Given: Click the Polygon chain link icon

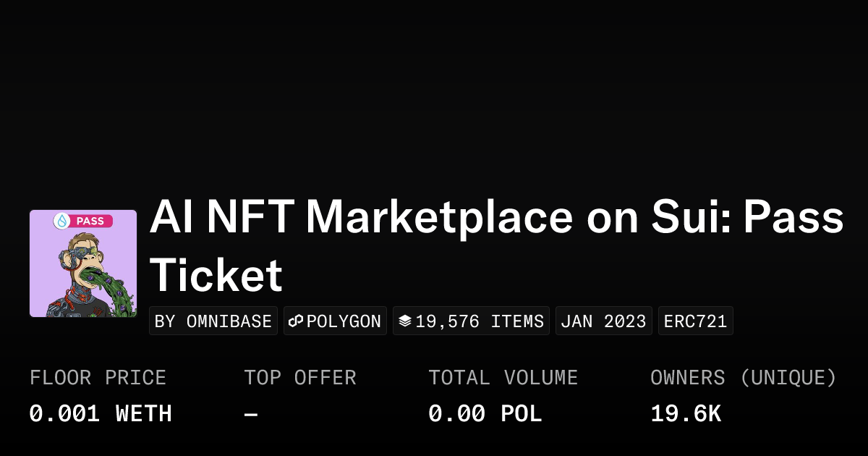Looking at the screenshot, I should pyautogui.click(x=295, y=321).
